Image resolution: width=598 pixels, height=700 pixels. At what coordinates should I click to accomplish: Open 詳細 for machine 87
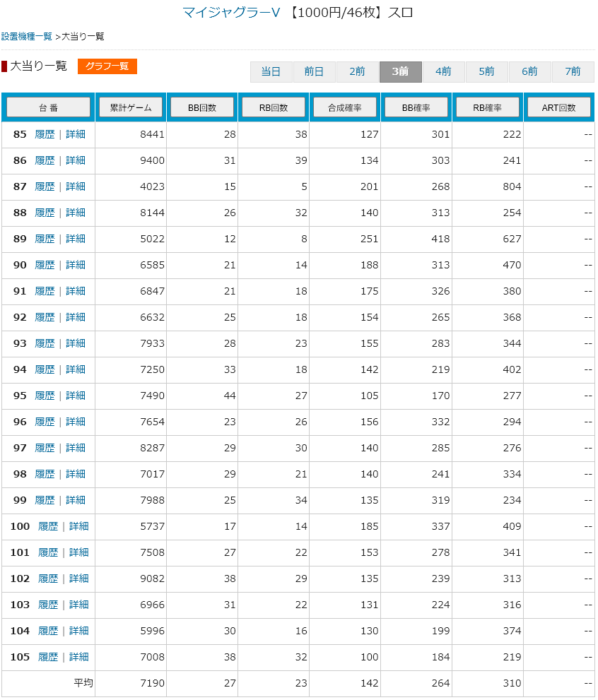pos(76,186)
